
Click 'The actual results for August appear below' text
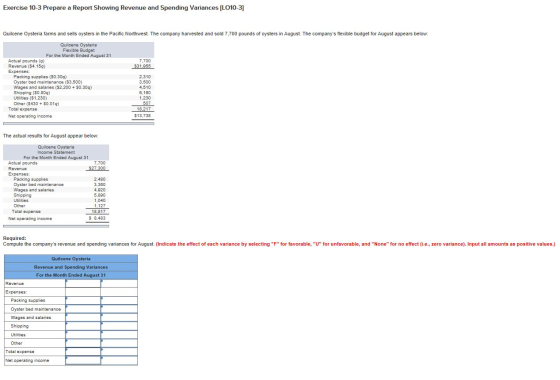pyautogui.click(x=50, y=136)
